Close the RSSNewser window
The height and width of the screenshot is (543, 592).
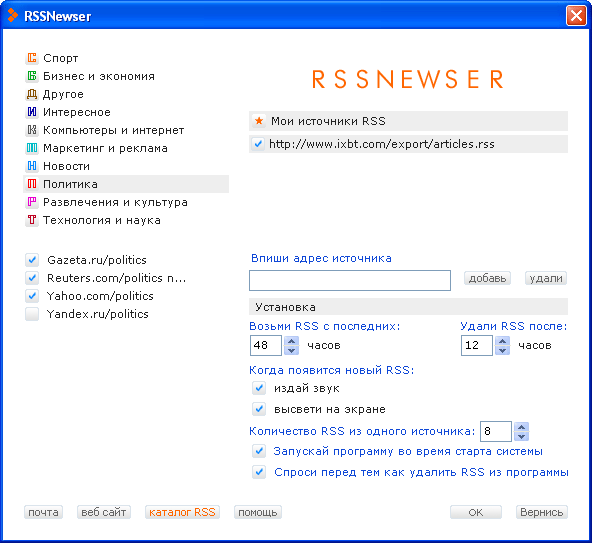[576, 16]
